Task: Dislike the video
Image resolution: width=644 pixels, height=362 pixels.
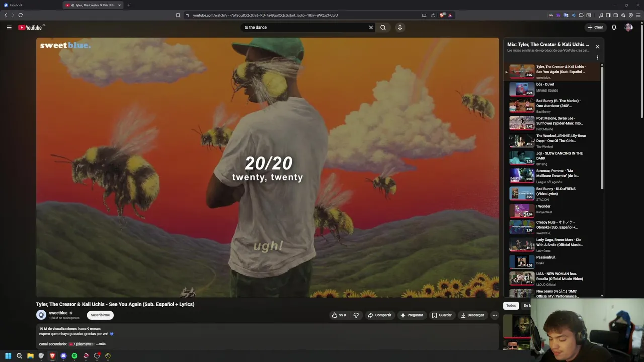Action: pyautogui.click(x=356, y=315)
